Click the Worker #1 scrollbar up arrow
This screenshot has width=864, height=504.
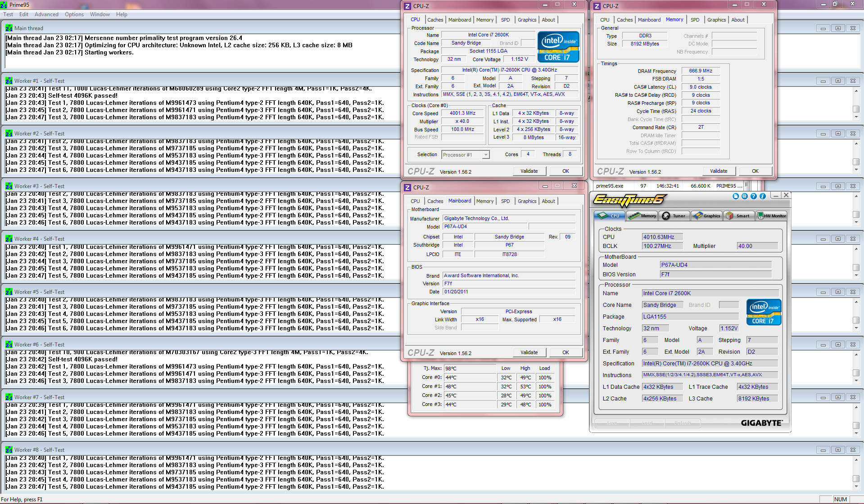[856, 90]
